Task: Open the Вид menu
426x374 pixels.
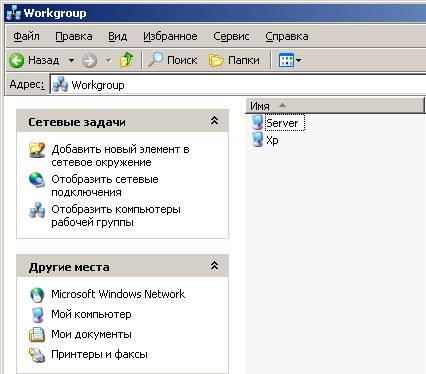Action: (x=118, y=36)
